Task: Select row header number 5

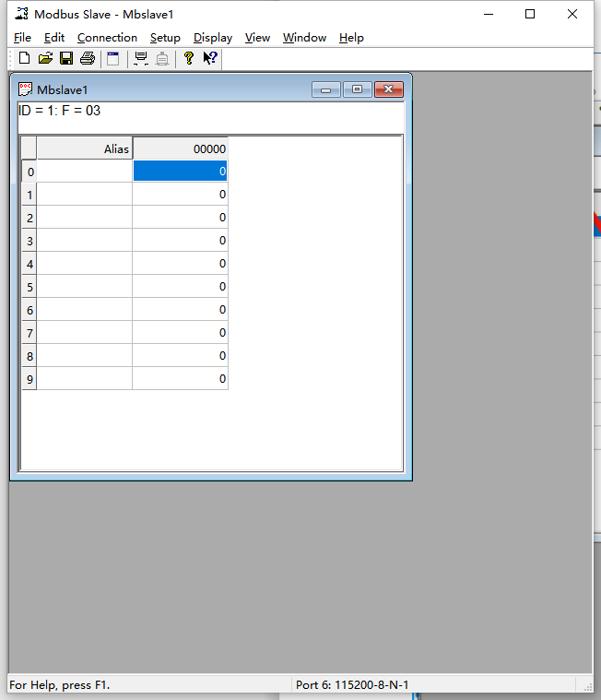Action: [29, 287]
